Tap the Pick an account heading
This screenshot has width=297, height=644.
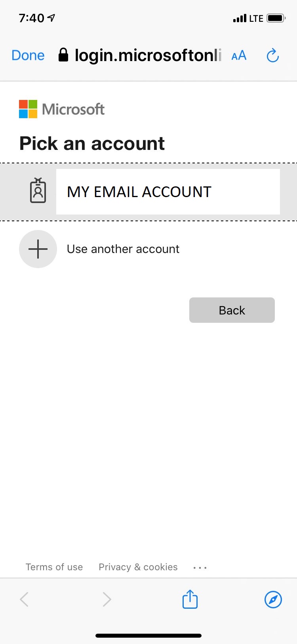tap(92, 144)
